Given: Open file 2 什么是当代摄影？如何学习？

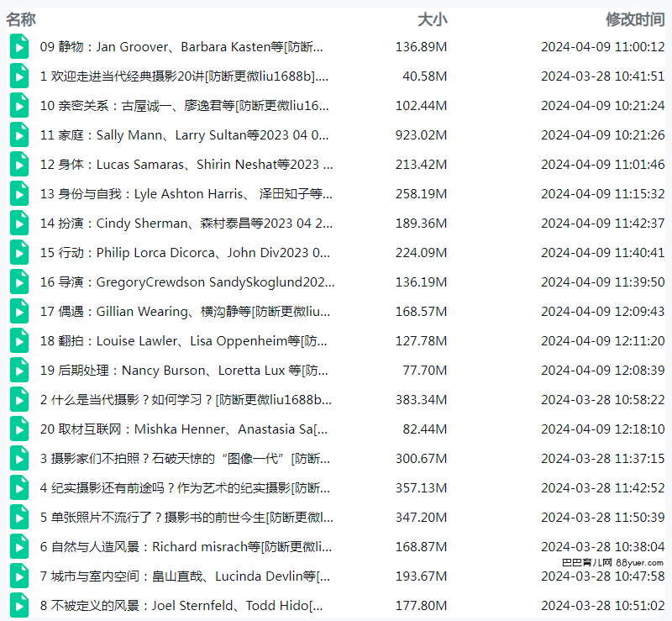Looking at the screenshot, I should (x=186, y=400).
